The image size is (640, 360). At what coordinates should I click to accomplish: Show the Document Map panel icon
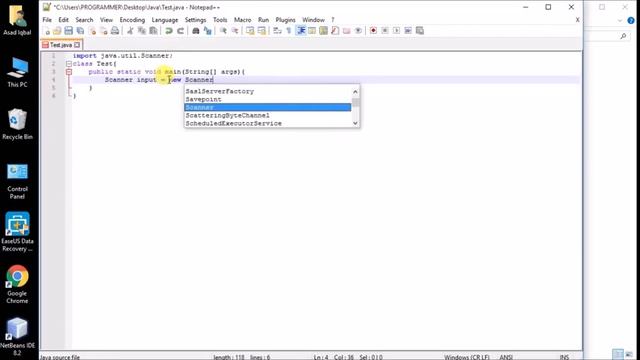coord(323,31)
